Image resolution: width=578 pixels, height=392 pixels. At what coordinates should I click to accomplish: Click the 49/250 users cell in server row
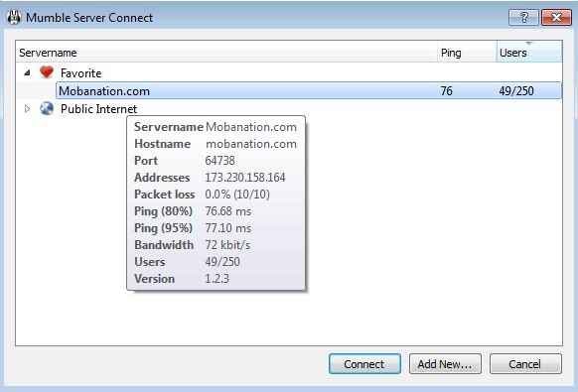click(x=516, y=91)
